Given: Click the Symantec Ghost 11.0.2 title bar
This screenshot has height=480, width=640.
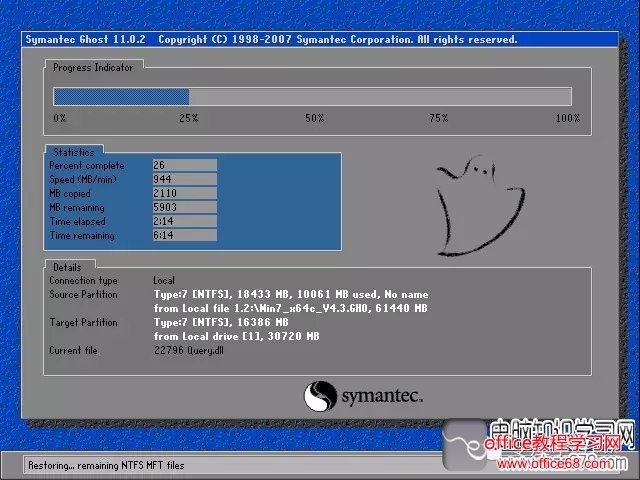Looking at the screenshot, I should click(320, 39).
